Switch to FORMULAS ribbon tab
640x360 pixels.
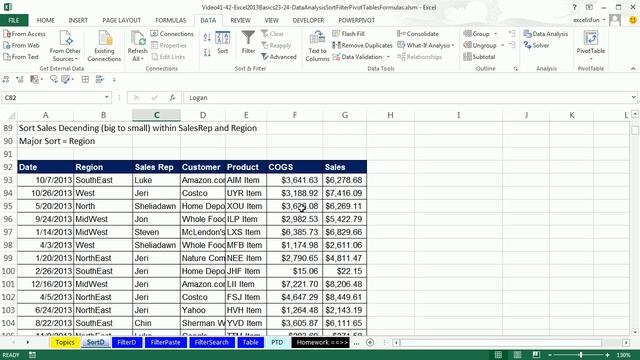(x=171, y=20)
